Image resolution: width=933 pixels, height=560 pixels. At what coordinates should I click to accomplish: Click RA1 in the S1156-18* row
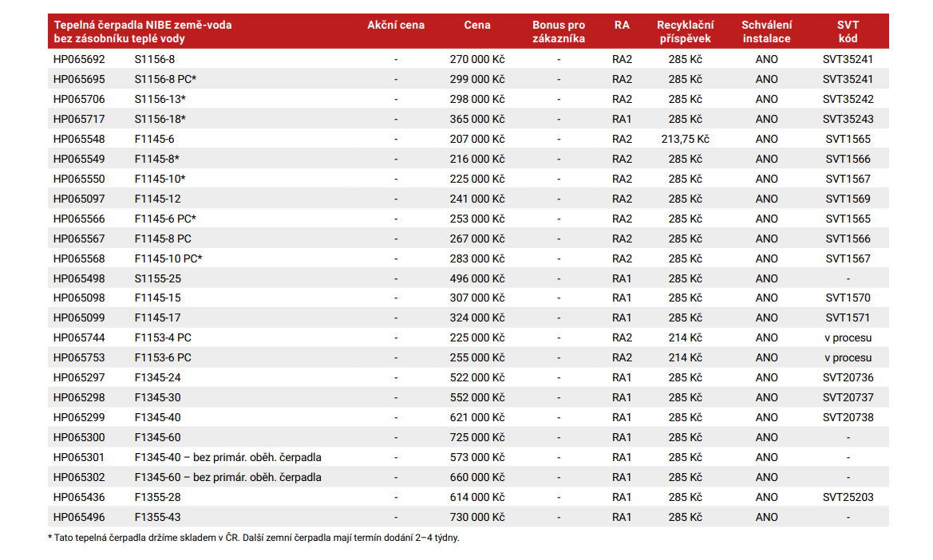(622, 119)
